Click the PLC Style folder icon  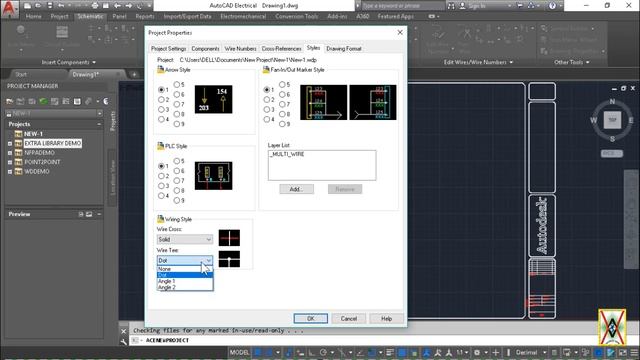160,146
